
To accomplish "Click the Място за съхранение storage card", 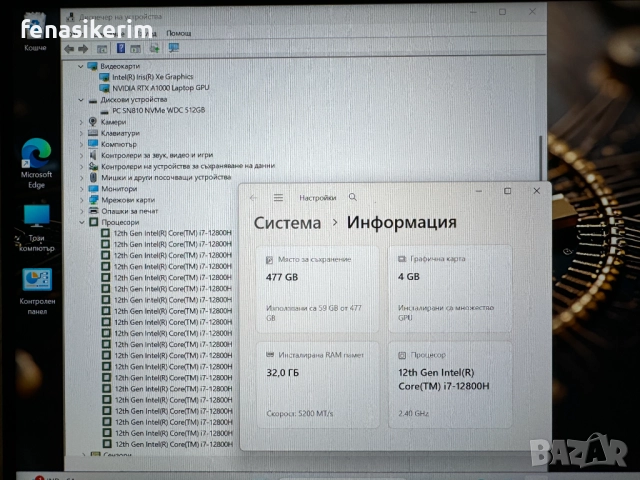I will pyautogui.click(x=317, y=288).
